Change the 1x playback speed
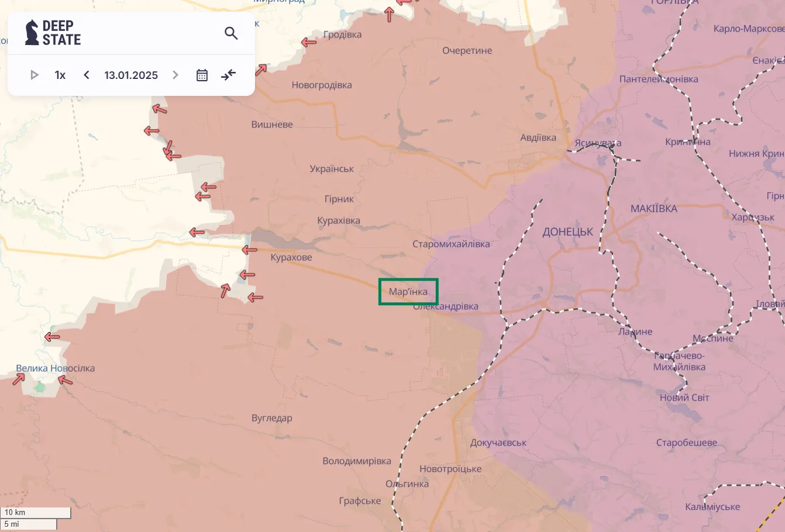Screen dimensions: 785x532 (x=60, y=75)
